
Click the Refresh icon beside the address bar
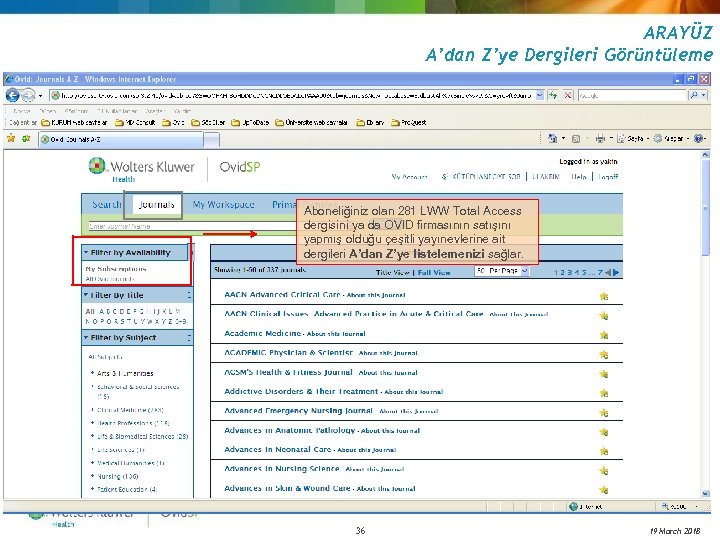pyautogui.click(x=553, y=96)
